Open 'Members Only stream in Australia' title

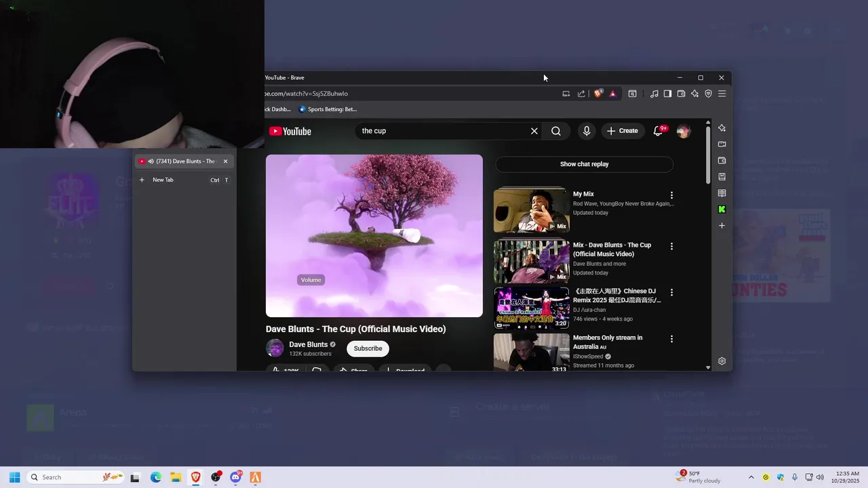coord(608,342)
